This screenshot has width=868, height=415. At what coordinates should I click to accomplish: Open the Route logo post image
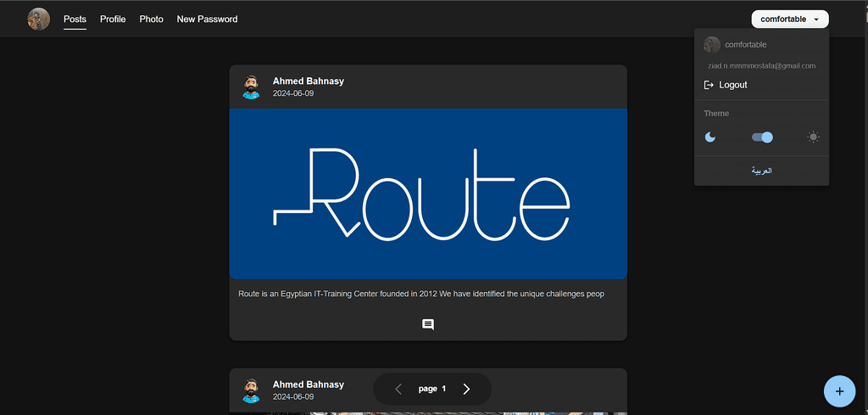click(x=428, y=193)
